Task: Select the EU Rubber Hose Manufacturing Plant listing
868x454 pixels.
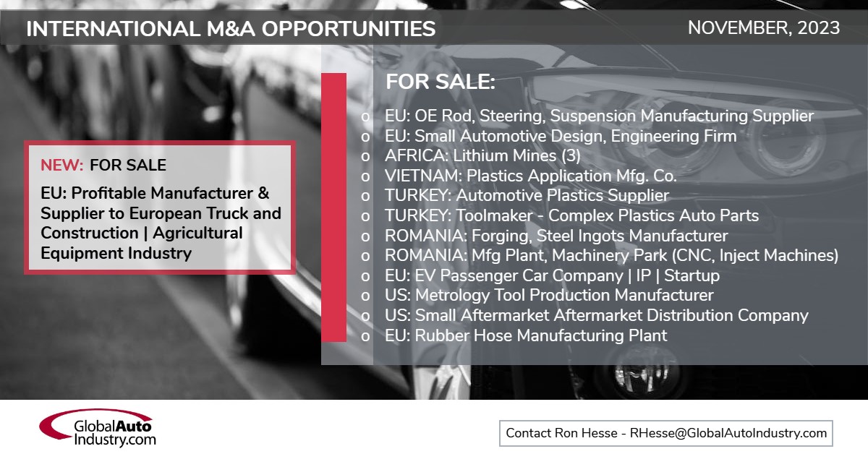Action: pyautogui.click(x=526, y=335)
